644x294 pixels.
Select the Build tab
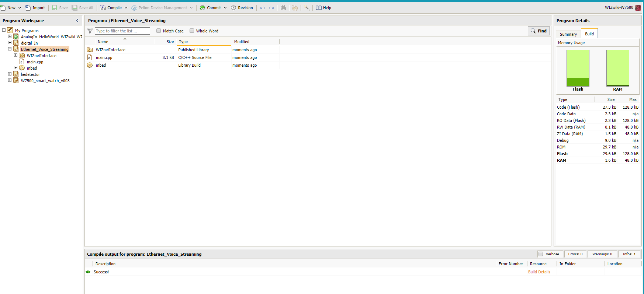point(589,34)
